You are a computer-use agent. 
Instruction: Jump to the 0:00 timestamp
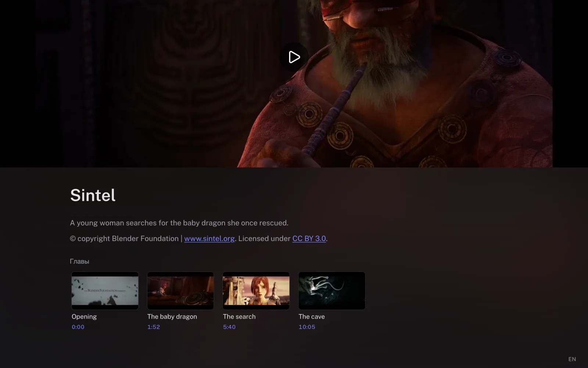point(78,327)
